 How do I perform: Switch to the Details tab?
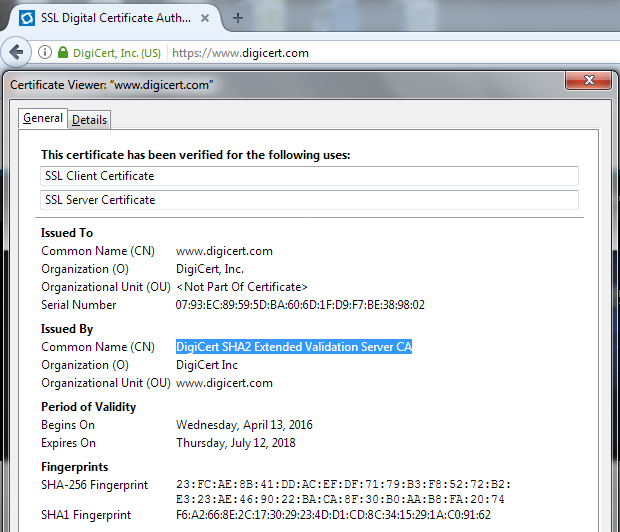tap(89, 119)
